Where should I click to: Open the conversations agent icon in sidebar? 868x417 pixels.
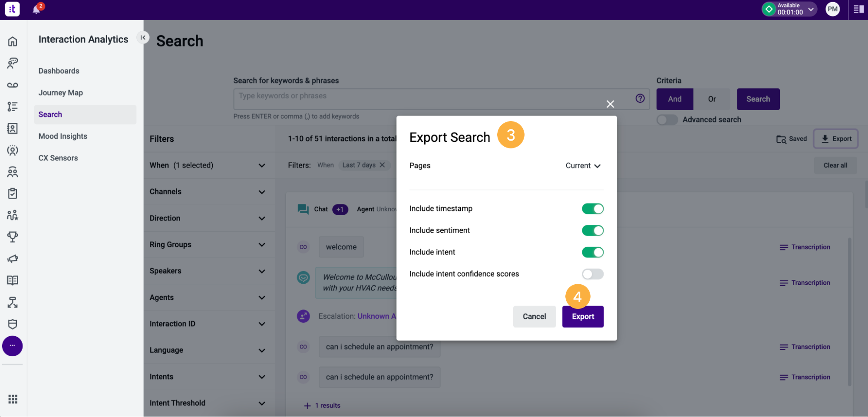13,63
